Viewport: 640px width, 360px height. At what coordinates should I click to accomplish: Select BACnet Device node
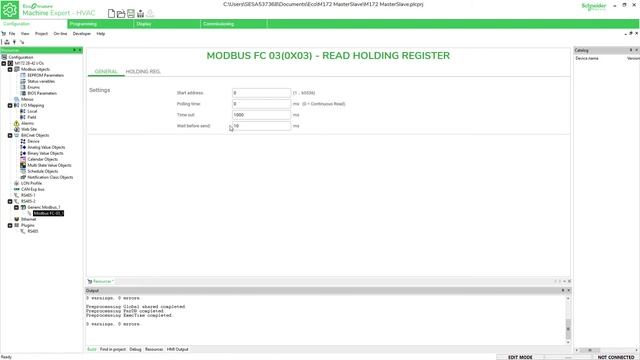click(x=33, y=141)
